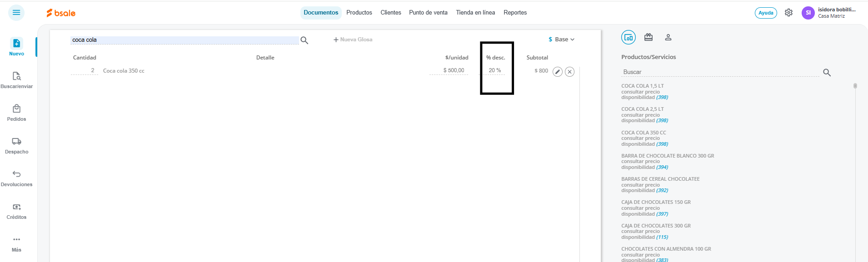Click the Subtotal column header
Screen dimensions: 868x262
tap(537, 58)
